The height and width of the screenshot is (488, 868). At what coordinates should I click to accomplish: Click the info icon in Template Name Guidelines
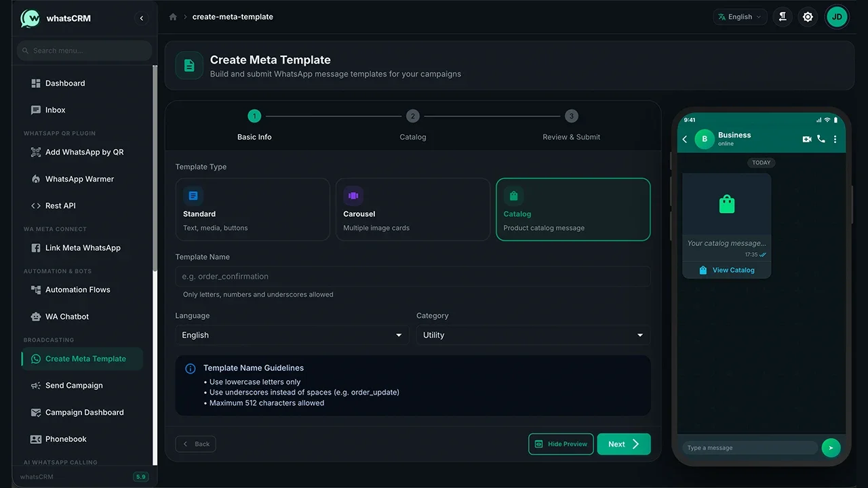point(191,369)
